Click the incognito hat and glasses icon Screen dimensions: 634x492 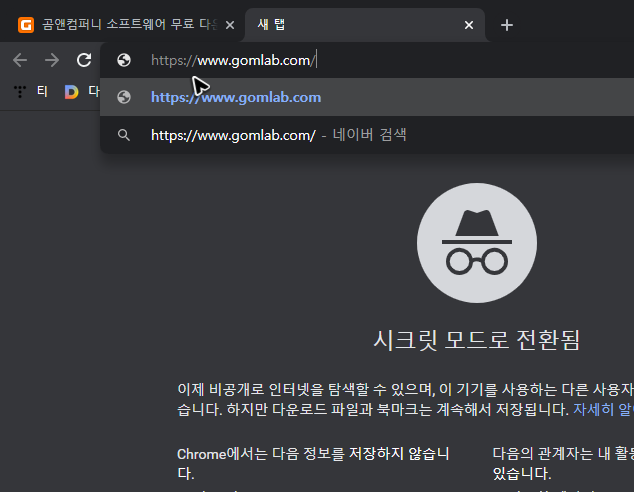point(477,243)
